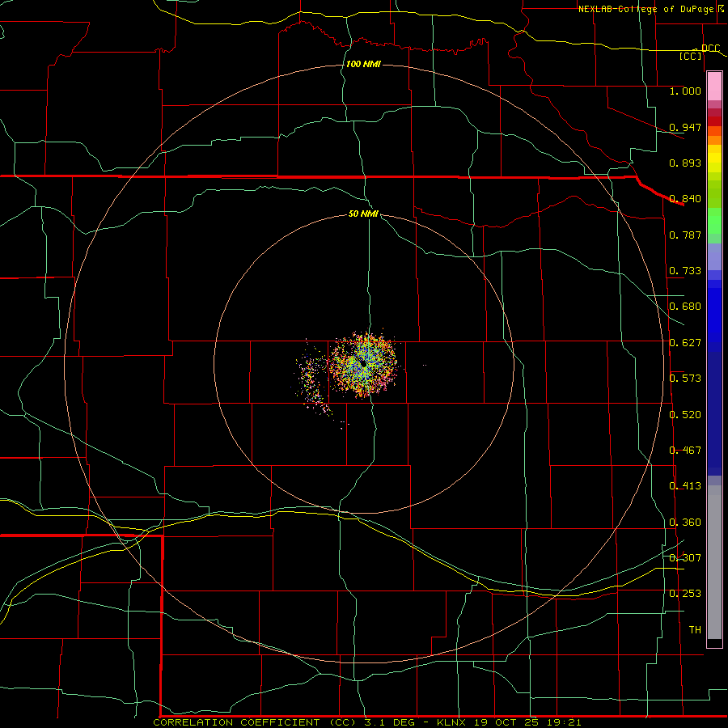Select the 0.307 scale value
Image resolution: width=728 pixels, height=728 pixels.
click(685, 558)
